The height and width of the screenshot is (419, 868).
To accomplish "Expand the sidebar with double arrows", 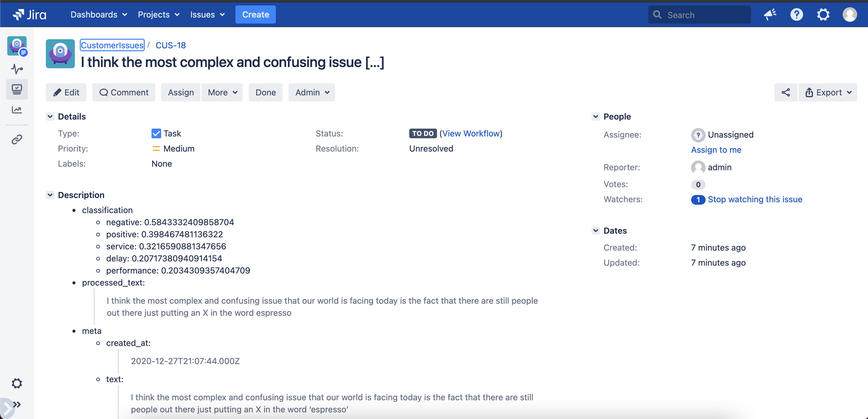I will point(17,404).
